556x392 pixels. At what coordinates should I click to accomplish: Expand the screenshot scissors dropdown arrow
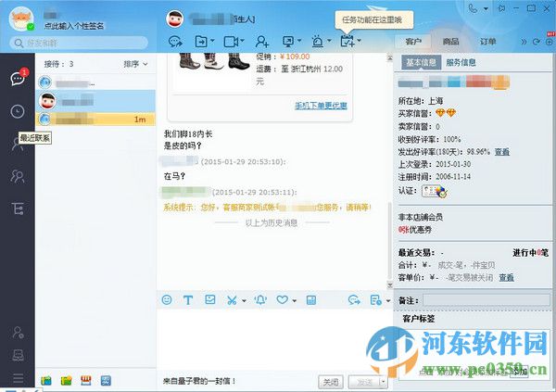(244, 301)
